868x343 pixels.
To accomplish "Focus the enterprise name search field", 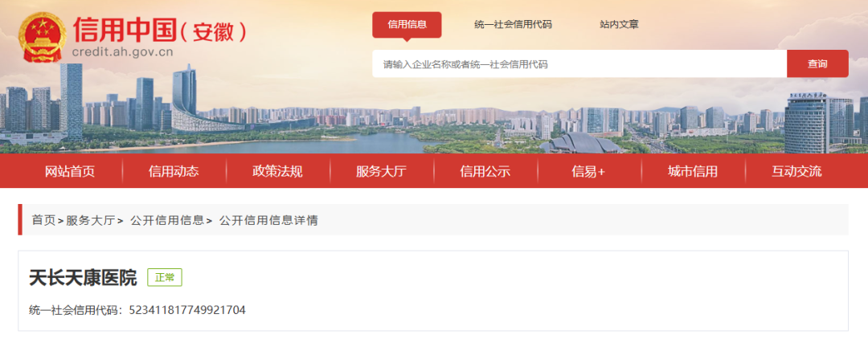I will [579, 64].
